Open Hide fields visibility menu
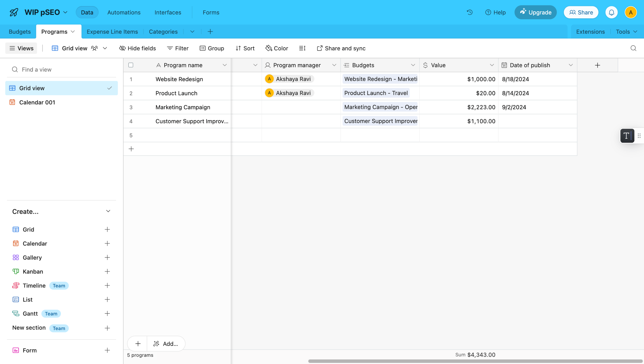This screenshot has width=644, height=364. 137,48
